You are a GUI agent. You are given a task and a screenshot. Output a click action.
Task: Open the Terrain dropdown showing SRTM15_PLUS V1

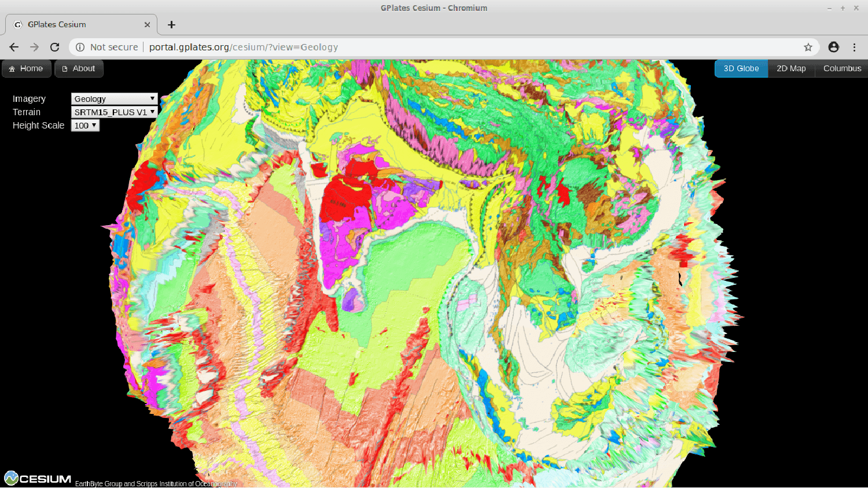click(x=113, y=112)
